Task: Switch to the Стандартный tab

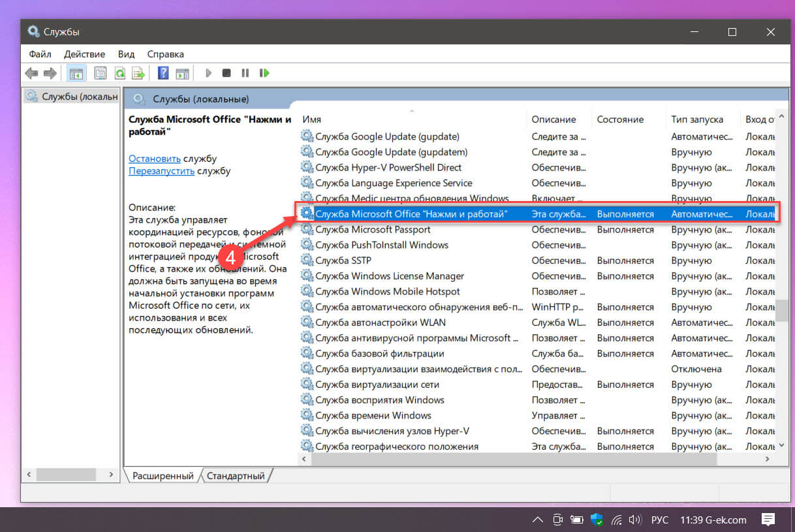Action: [236, 476]
